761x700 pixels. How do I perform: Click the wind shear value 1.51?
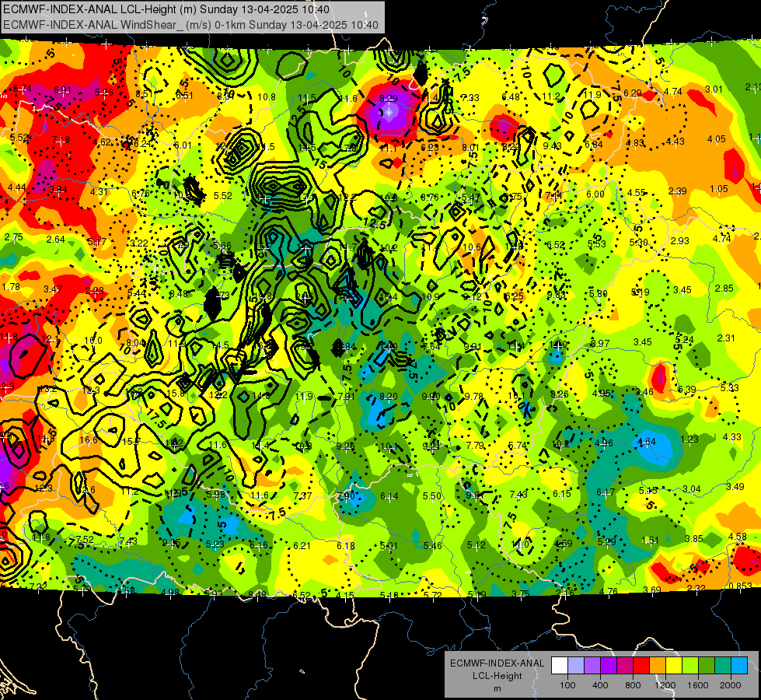[650, 541]
